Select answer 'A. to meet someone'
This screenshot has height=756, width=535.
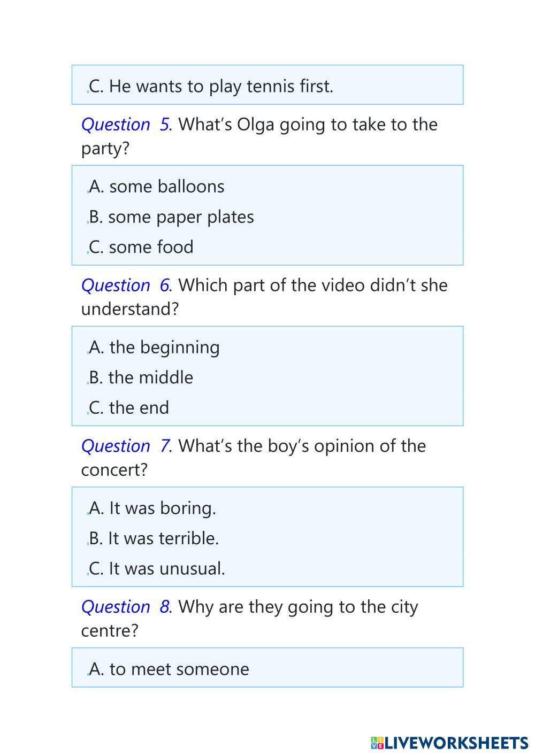click(169, 669)
